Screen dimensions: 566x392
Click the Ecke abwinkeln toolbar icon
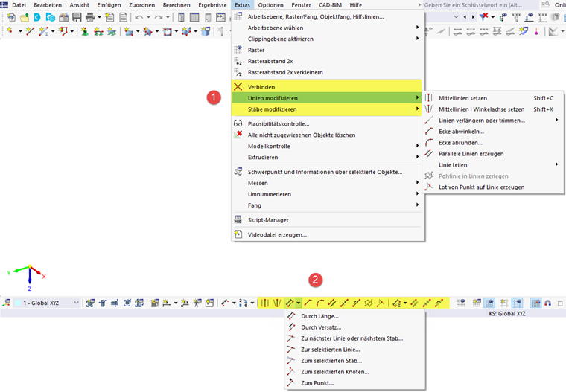308,303
